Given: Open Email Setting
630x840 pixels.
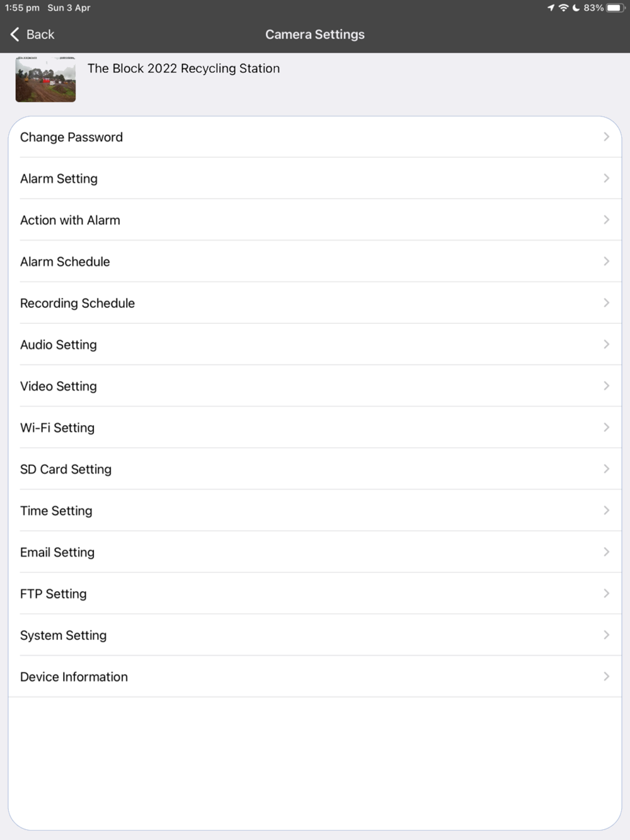Looking at the screenshot, I should click(x=57, y=552).
